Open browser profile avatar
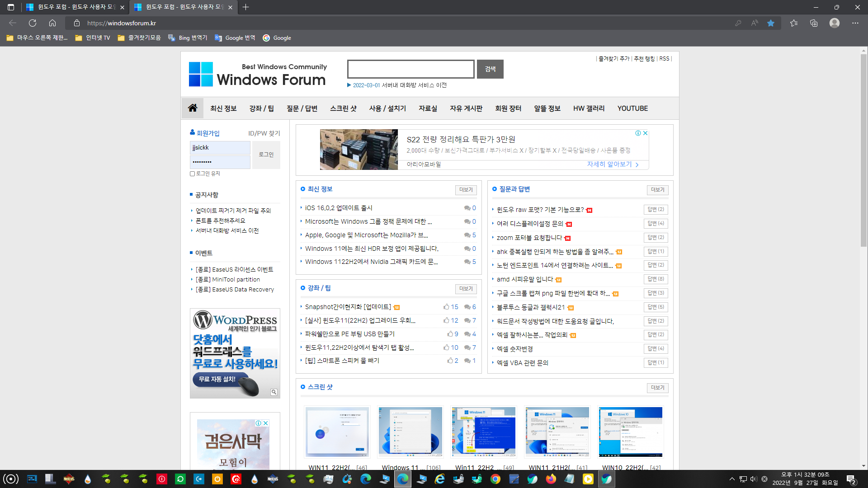 point(835,23)
